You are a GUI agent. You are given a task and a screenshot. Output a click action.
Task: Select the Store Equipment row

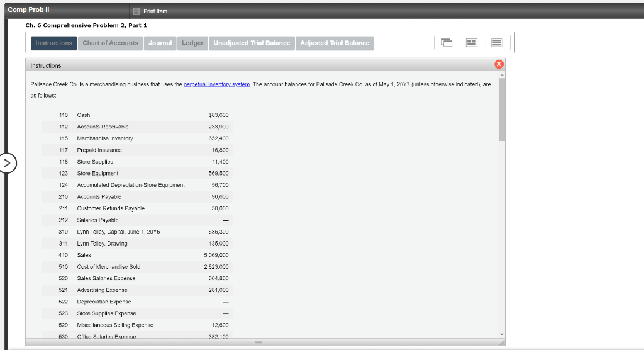[x=137, y=174]
